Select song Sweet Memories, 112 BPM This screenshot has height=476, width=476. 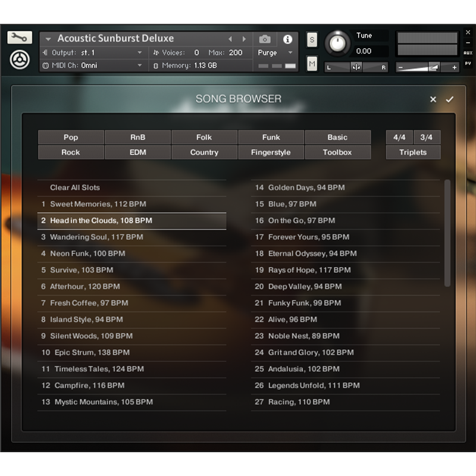(131, 204)
